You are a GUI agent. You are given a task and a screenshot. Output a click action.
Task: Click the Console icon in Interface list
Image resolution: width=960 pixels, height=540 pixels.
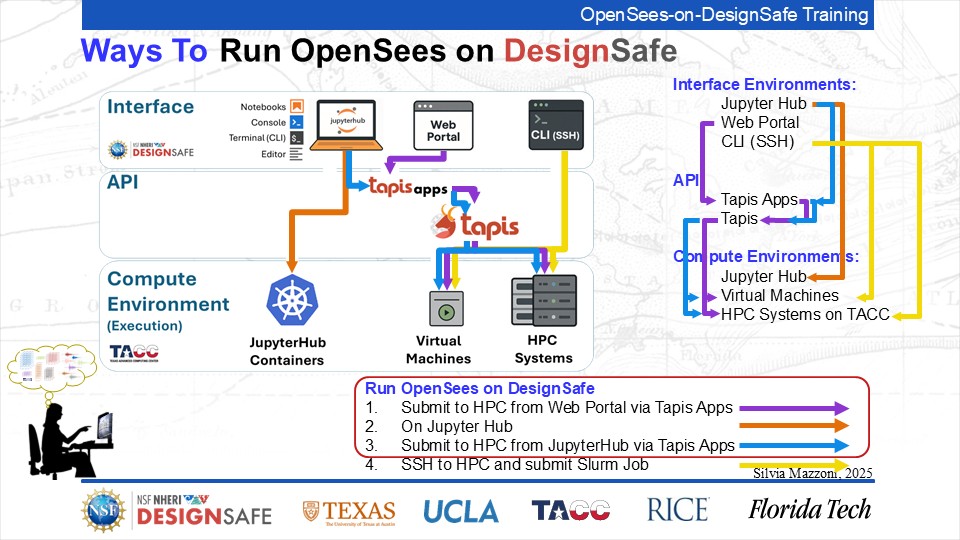click(x=296, y=122)
